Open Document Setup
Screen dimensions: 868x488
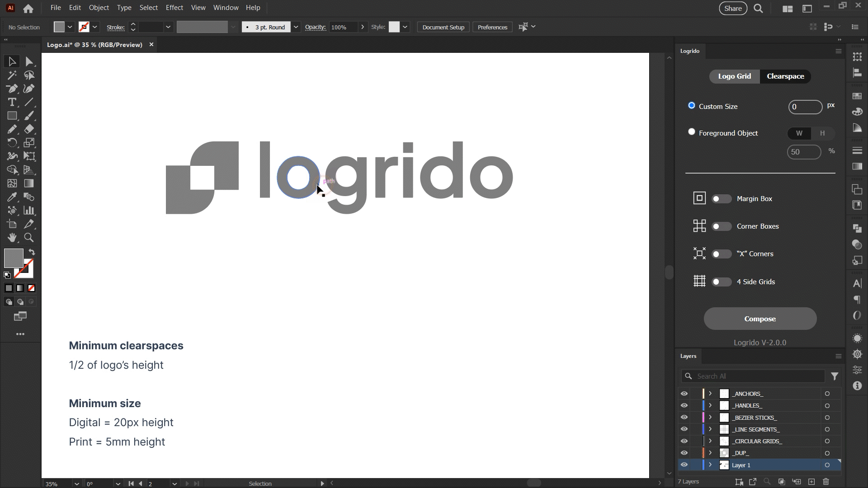pyautogui.click(x=443, y=27)
